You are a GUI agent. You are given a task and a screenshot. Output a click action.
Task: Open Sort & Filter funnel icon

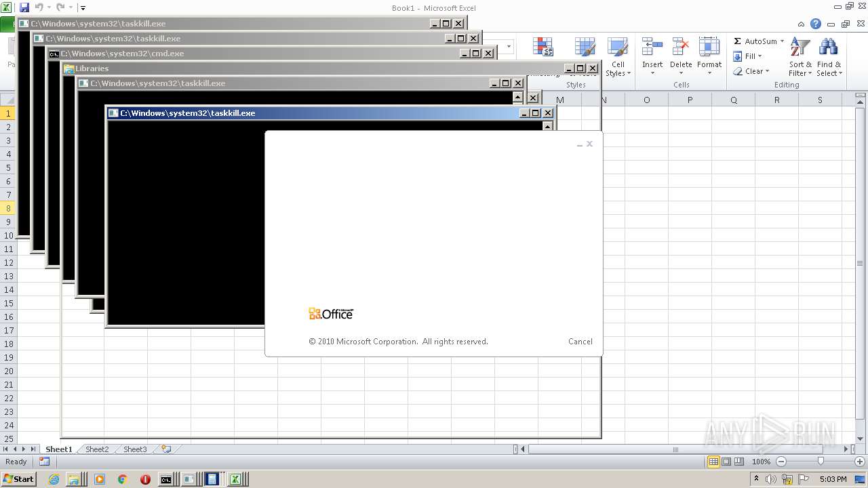coord(800,47)
